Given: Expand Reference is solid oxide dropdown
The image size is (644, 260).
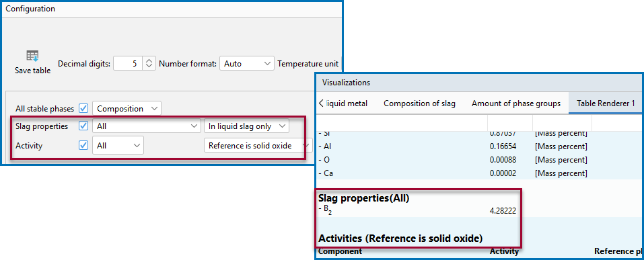Looking at the screenshot, I should (258, 145).
